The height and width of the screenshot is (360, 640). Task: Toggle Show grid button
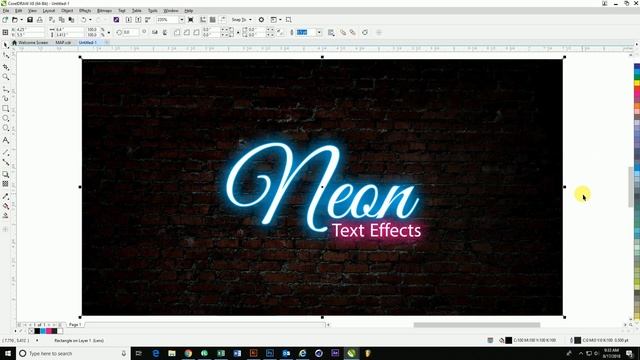pos(213,20)
